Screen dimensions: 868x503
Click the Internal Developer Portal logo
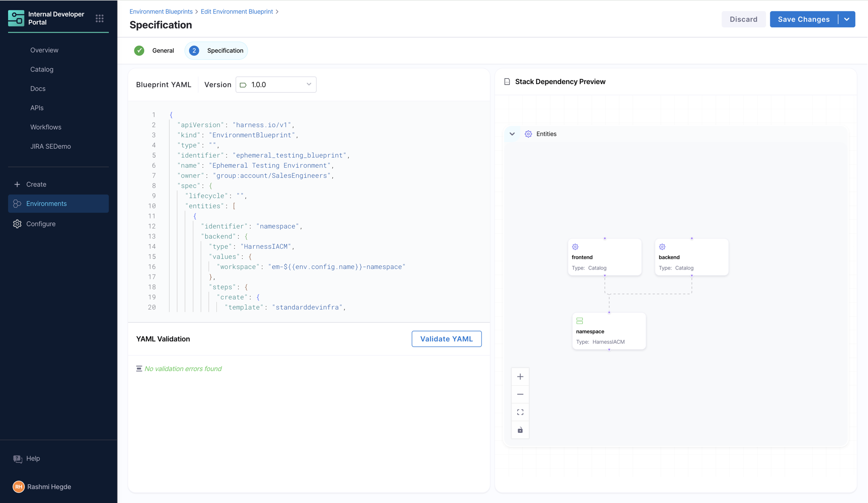pos(16,18)
